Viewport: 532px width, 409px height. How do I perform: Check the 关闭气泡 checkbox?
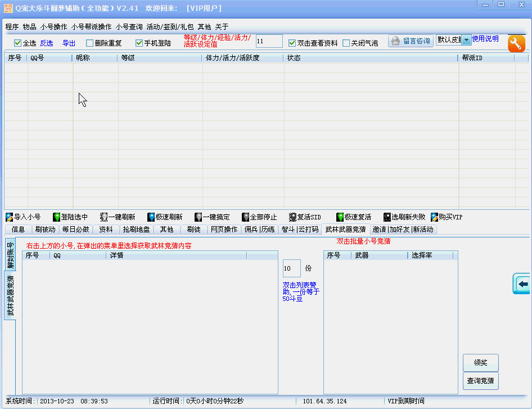(x=346, y=43)
